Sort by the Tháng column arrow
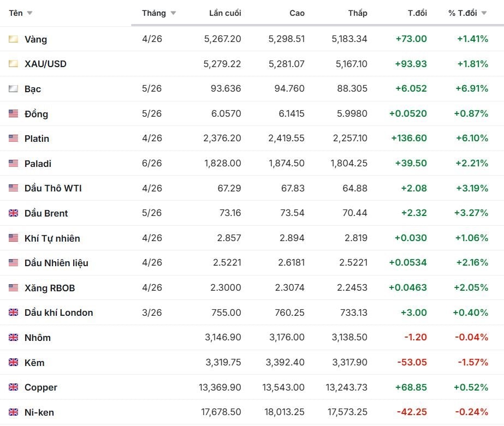The height and width of the screenshot is (426, 504). [173, 13]
